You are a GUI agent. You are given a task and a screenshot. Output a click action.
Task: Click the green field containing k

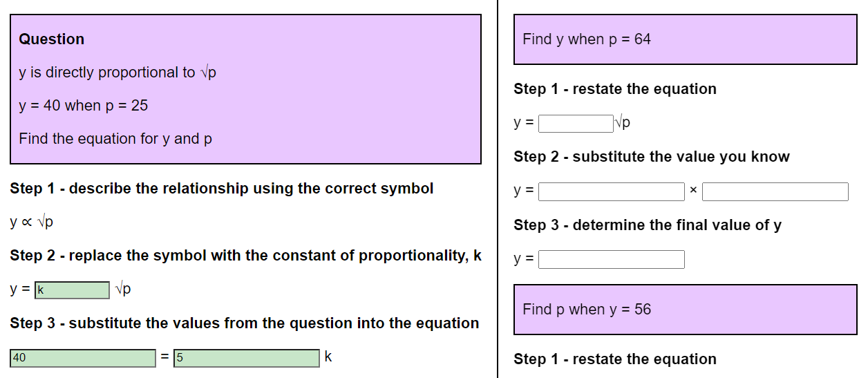pyautogui.click(x=72, y=290)
